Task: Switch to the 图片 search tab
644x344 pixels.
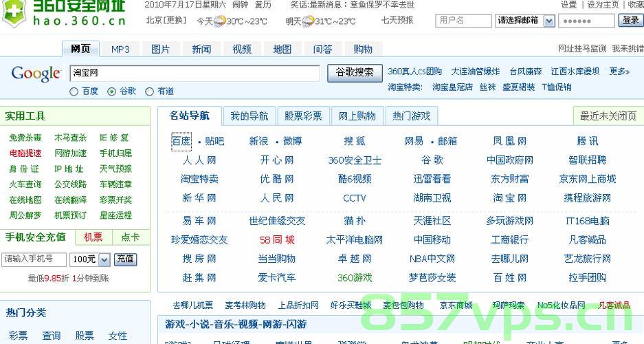Action: 161,50
